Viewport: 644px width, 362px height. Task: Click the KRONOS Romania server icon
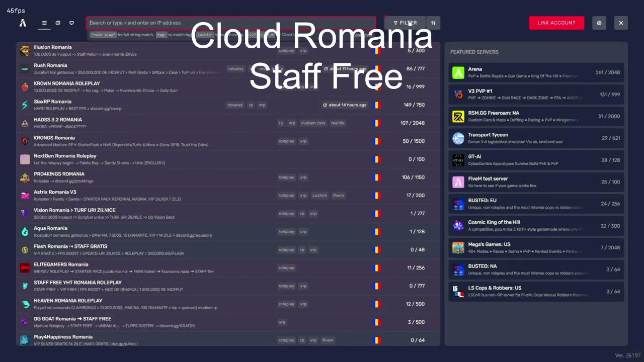[x=25, y=141]
